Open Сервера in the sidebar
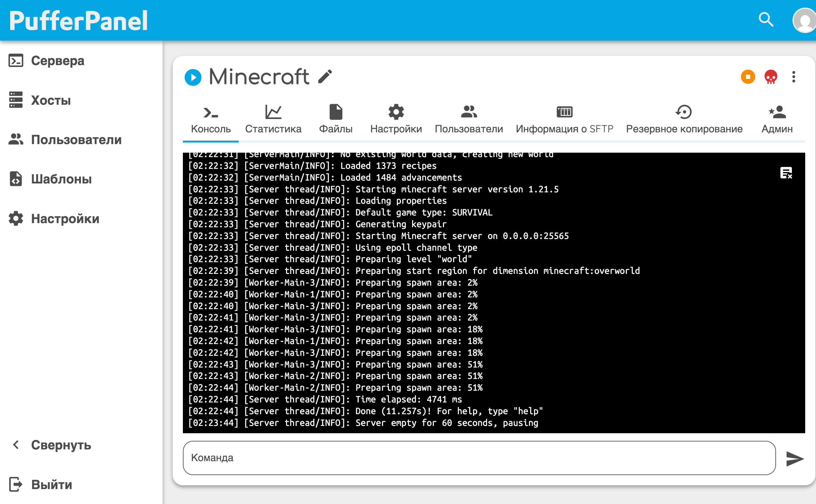This screenshot has height=504, width=816. (81, 61)
